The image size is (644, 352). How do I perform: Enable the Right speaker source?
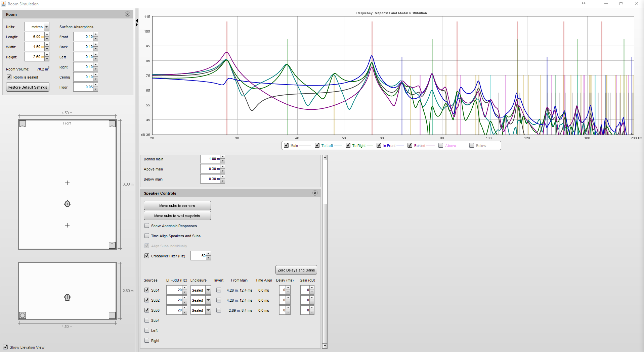(x=147, y=340)
